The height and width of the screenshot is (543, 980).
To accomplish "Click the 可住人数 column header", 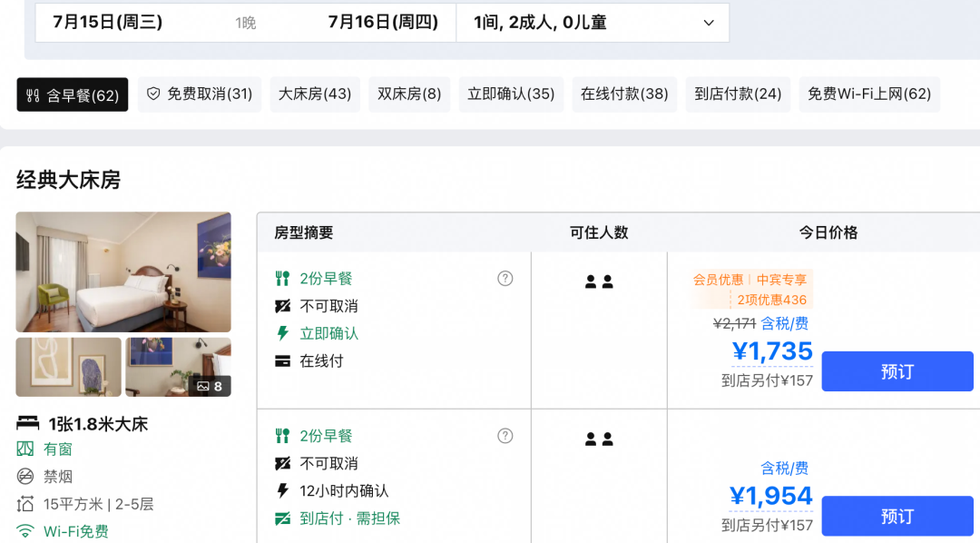I will click(x=599, y=232).
